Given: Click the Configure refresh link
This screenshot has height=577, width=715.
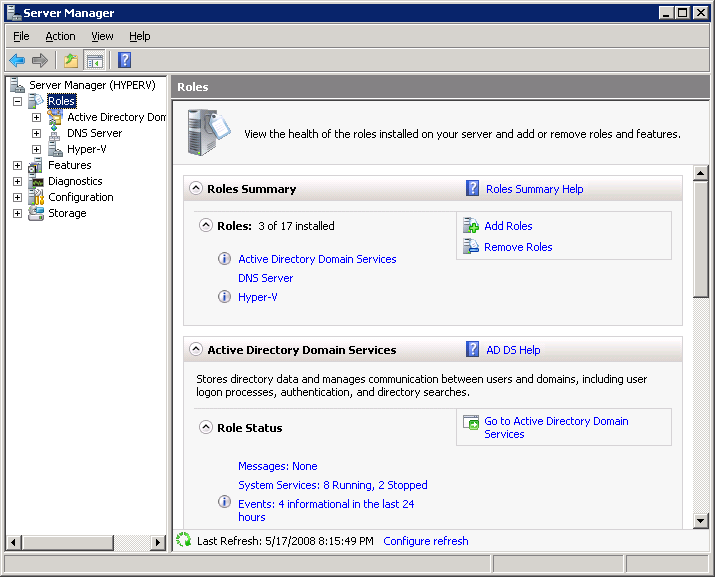Looking at the screenshot, I should point(425,541).
